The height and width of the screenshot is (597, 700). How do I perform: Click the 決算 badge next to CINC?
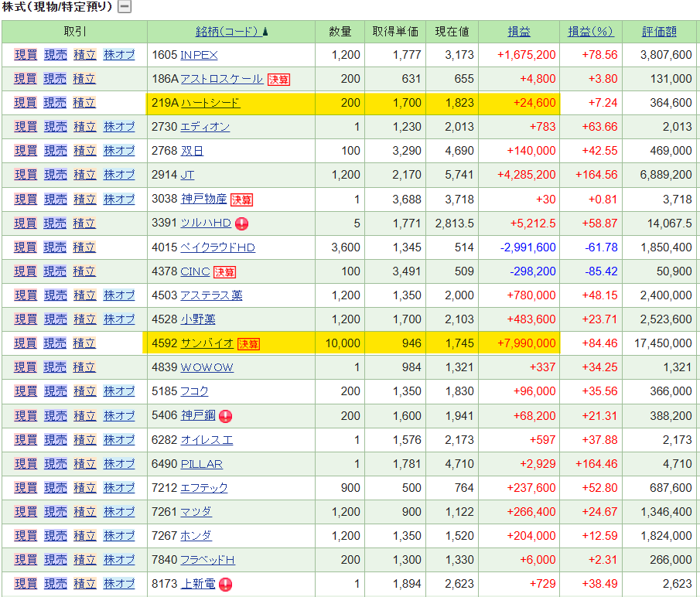pyautogui.click(x=224, y=271)
